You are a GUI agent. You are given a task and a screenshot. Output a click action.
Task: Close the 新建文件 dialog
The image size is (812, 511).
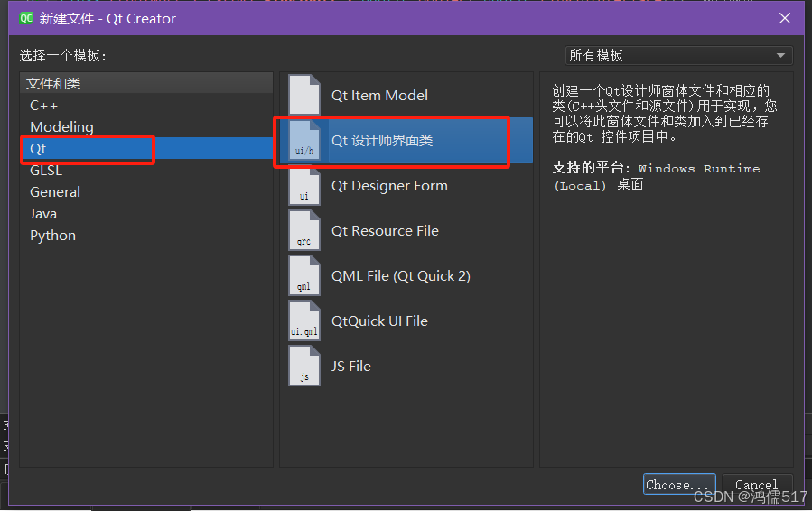coord(785,18)
